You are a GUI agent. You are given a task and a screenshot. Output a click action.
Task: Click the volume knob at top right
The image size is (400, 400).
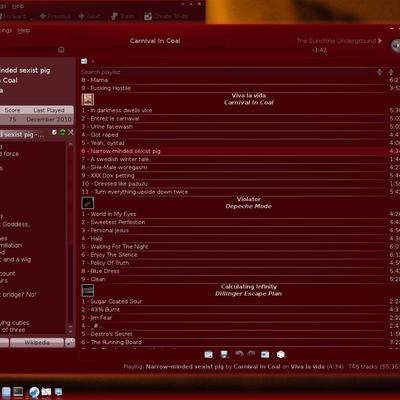click(x=395, y=45)
